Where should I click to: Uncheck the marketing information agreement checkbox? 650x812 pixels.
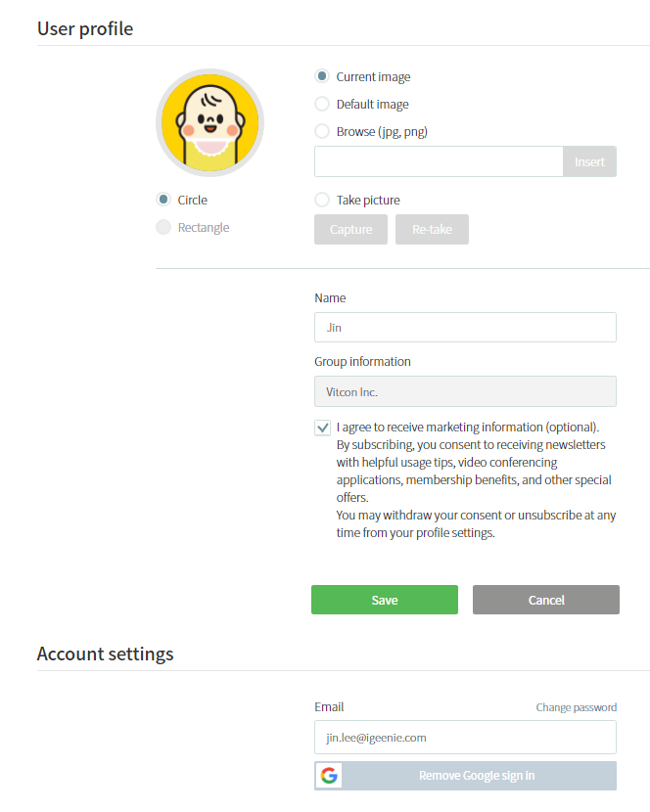322,428
